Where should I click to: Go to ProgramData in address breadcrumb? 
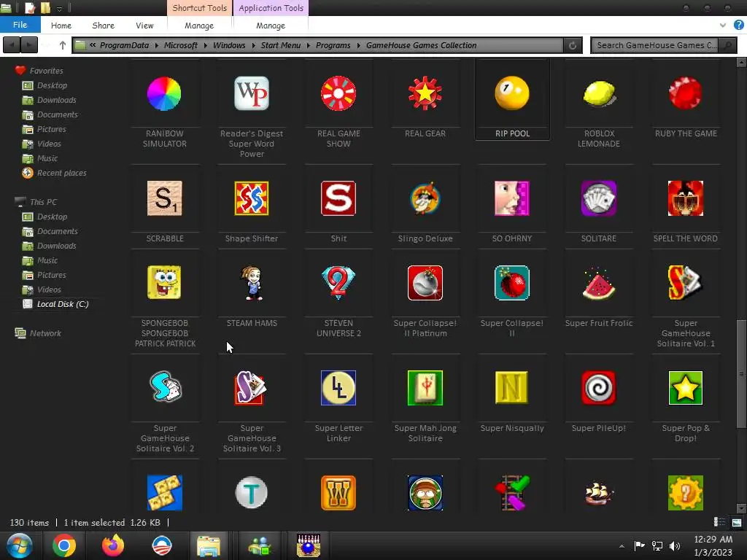[124, 45]
